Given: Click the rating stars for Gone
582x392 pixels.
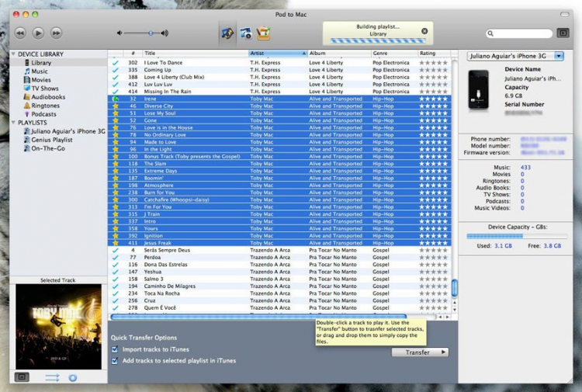Looking at the screenshot, I should [x=433, y=120].
